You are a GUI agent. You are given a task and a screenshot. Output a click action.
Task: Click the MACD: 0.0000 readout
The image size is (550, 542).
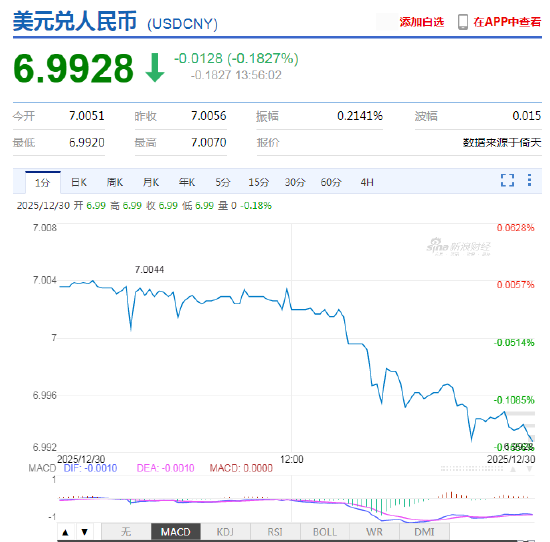[241, 468]
